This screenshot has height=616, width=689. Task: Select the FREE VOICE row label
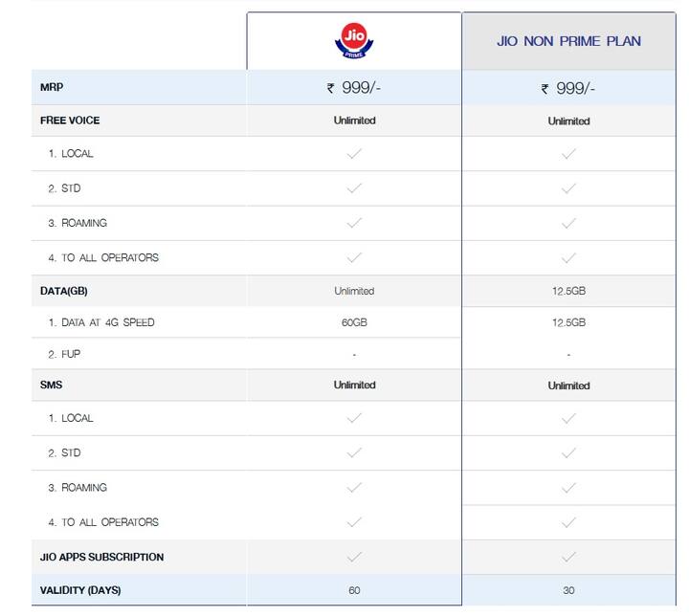pos(70,121)
